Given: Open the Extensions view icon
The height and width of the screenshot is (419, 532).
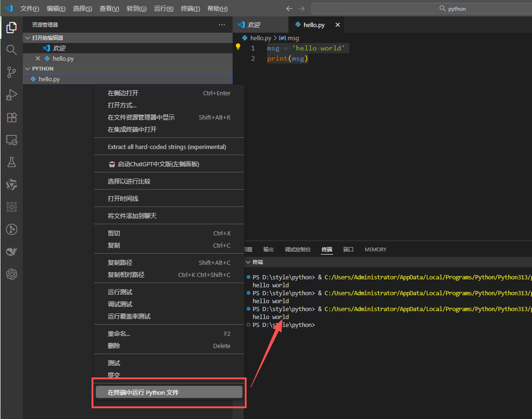Looking at the screenshot, I should click(x=12, y=117).
